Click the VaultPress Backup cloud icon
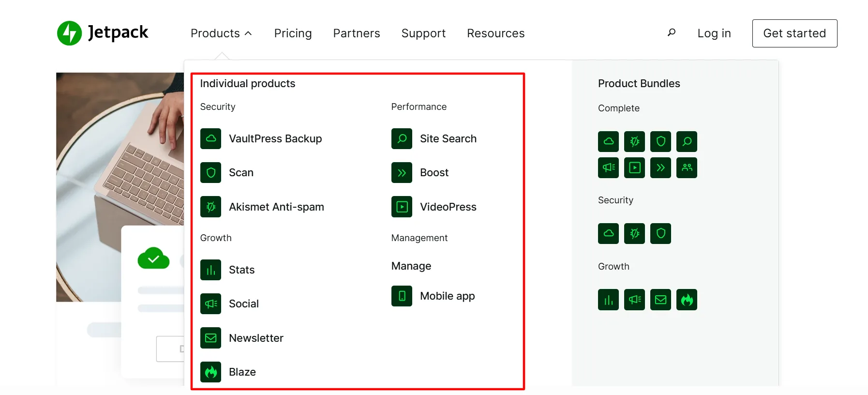Viewport: 868px width, 395px height. click(211, 139)
